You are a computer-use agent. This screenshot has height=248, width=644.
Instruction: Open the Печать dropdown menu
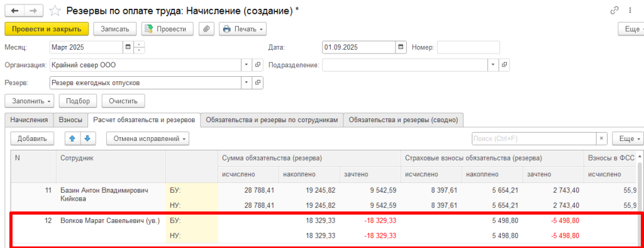pos(243,29)
